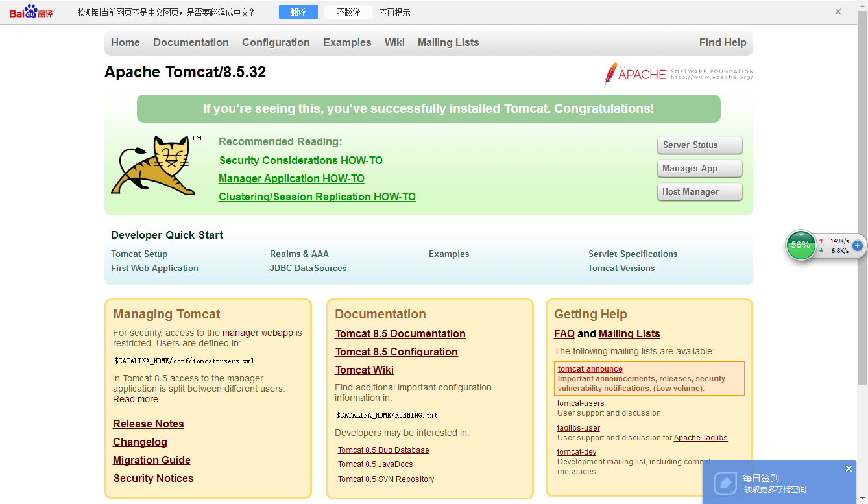868x504 pixels.
Task: Open the Realms & AAA link
Action: click(x=299, y=254)
